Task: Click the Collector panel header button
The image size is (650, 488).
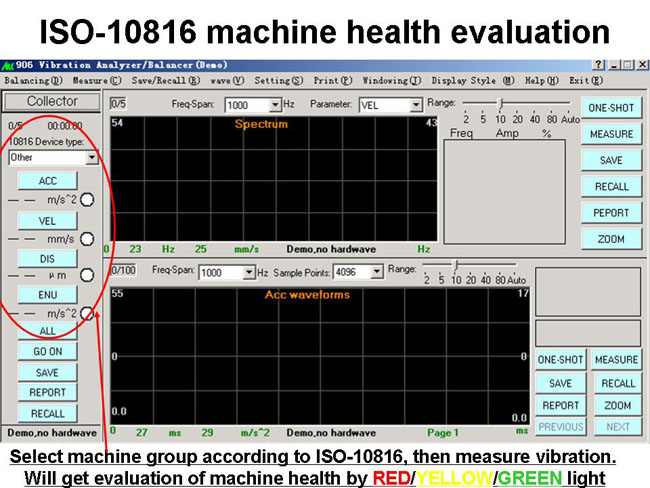Action: (x=52, y=102)
